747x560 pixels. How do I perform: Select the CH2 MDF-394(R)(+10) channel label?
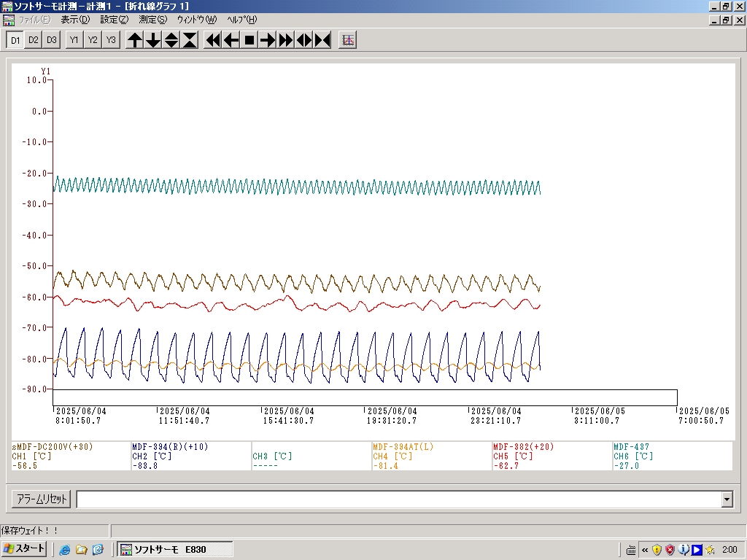coord(170,447)
